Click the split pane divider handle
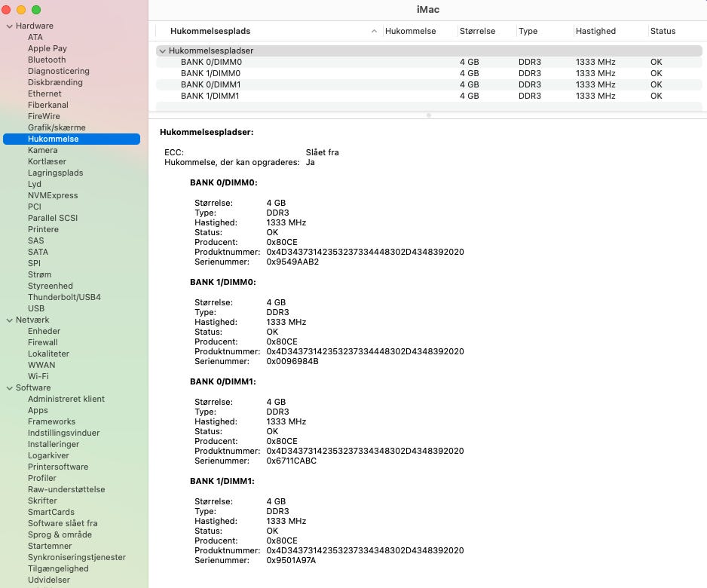Screen dimensions: 707x588 tap(428, 115)
